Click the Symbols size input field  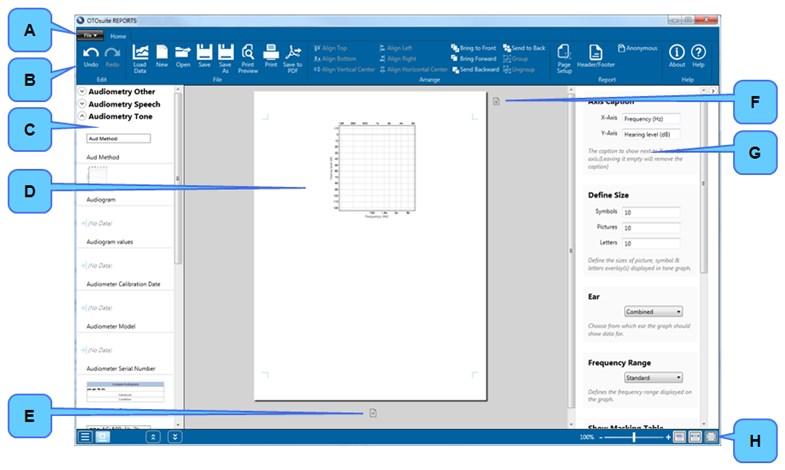[651, 212]
